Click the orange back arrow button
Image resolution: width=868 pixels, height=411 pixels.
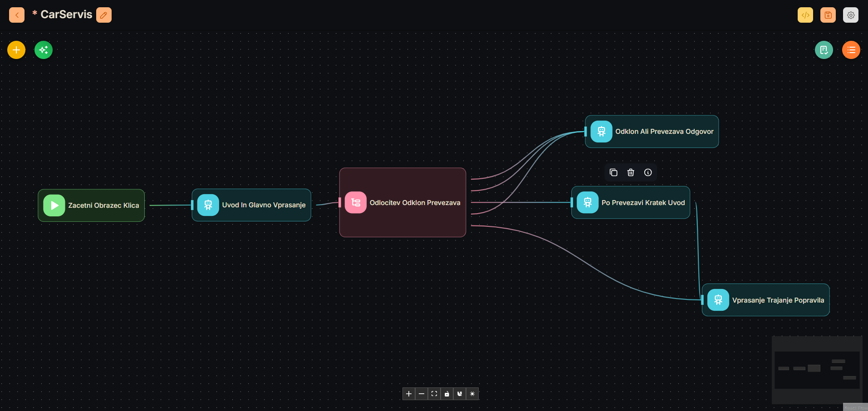pos(17,15)
